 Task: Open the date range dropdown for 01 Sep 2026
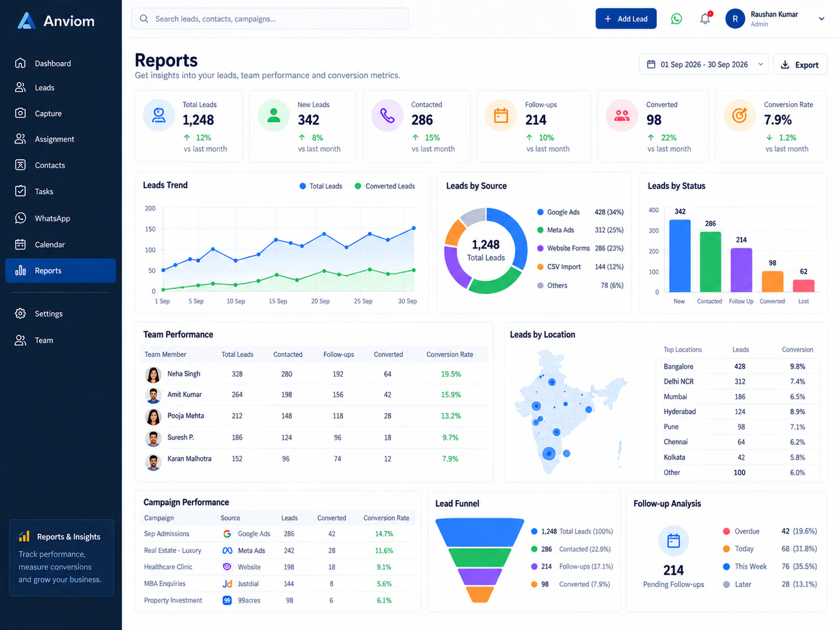click(704, 64)
